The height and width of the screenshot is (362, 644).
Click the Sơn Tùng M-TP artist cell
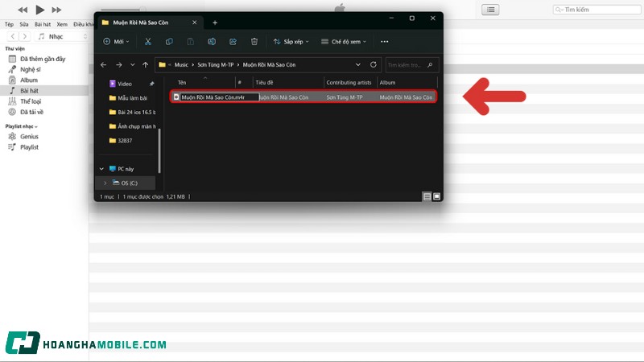click(x=345, y=97)
